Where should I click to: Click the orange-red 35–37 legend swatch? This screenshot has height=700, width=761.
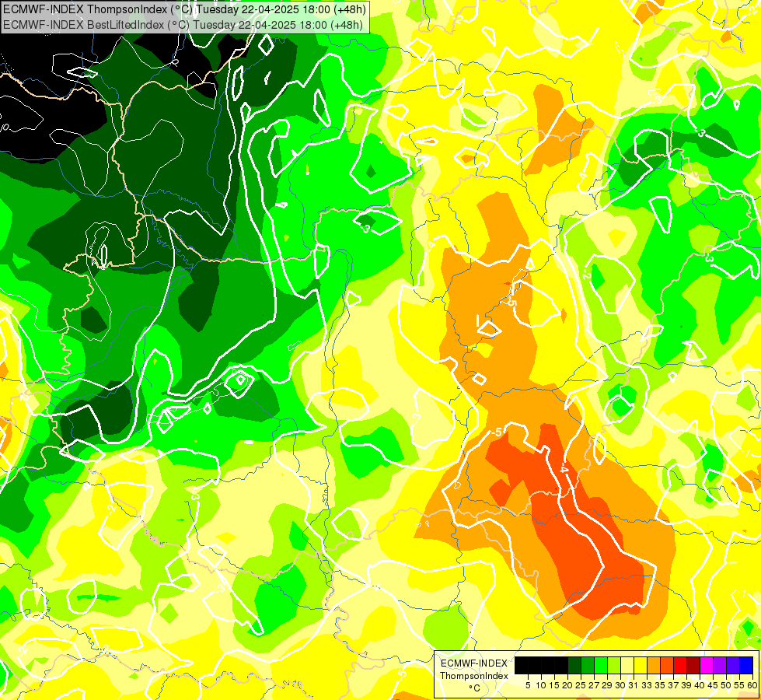(x=667, y=665)
